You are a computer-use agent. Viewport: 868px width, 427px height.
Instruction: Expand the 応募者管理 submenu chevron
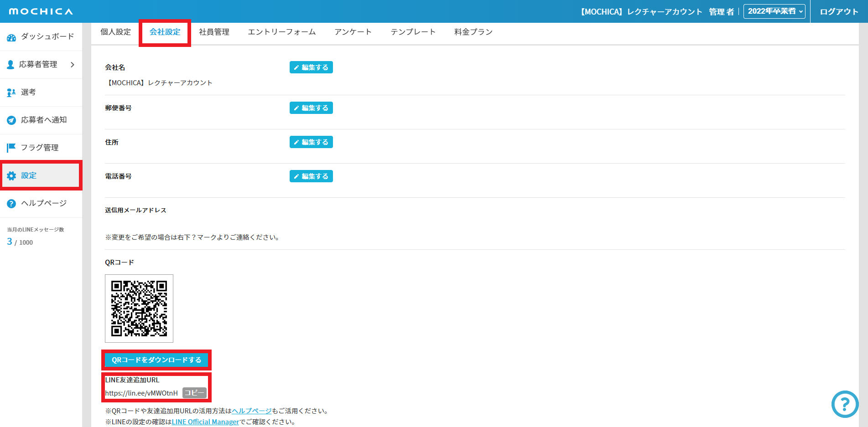[x=72, y=65]
